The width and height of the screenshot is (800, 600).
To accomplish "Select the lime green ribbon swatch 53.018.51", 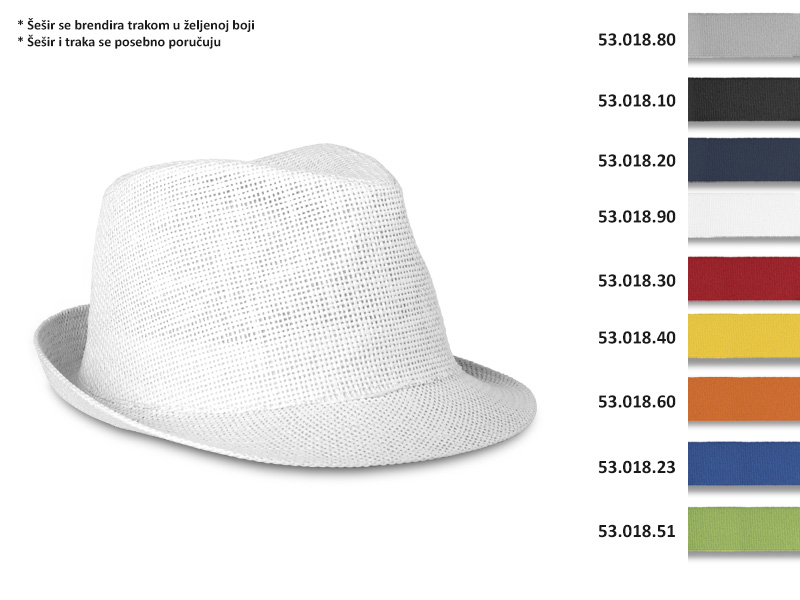I will pyautogui.click(x=744, y=529).
